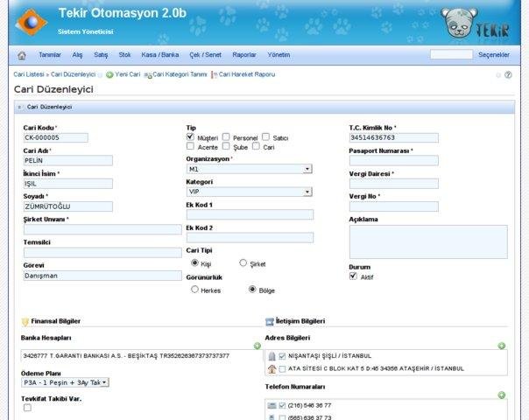Toggle checkbox for NİŞANTAŞI ŞİŞLİ address
529x420 pixels.
point(282,356)
